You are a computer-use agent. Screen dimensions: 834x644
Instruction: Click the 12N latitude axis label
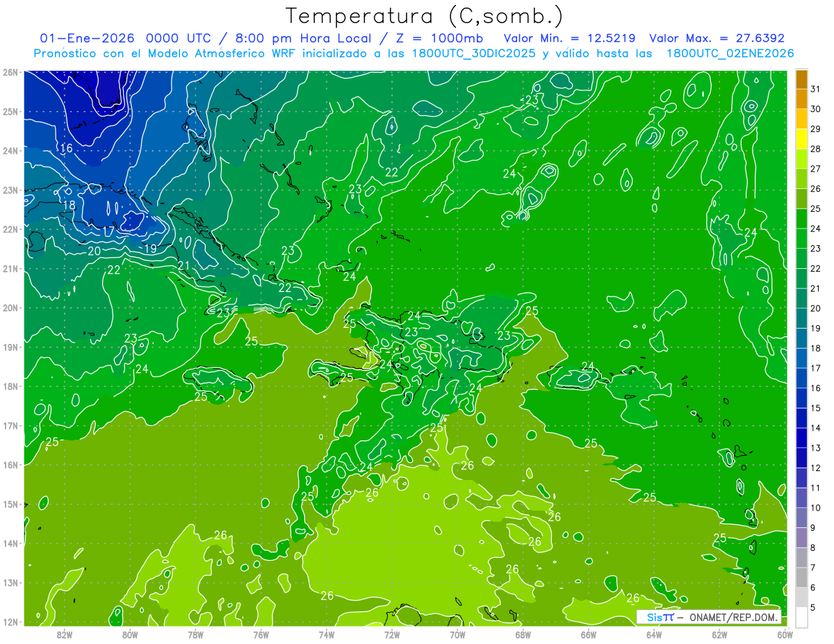[x=10, y=622]
